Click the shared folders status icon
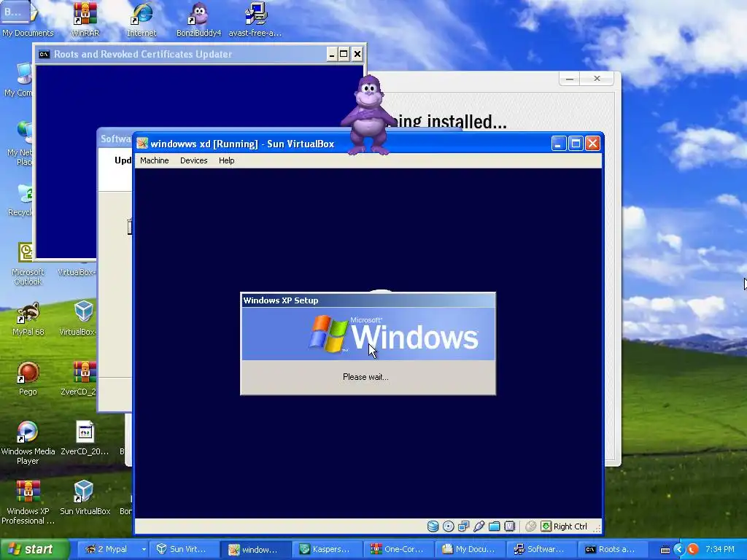The image size is (747, 560). [494, 526]
